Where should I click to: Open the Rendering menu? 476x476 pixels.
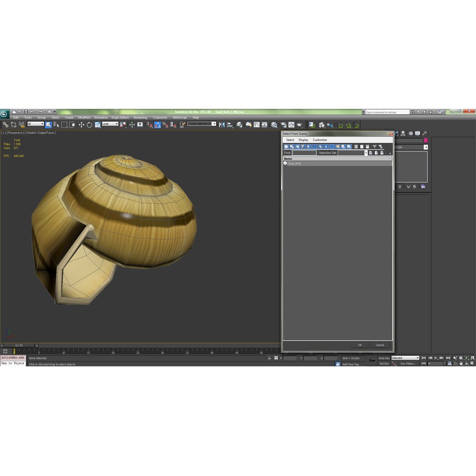[x=140, y=118]
